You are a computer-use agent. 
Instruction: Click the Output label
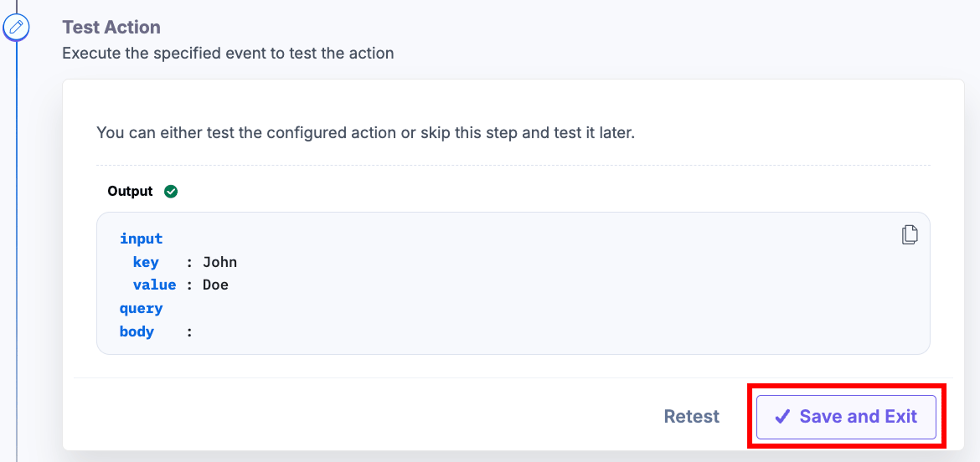(x=130, y=191)
